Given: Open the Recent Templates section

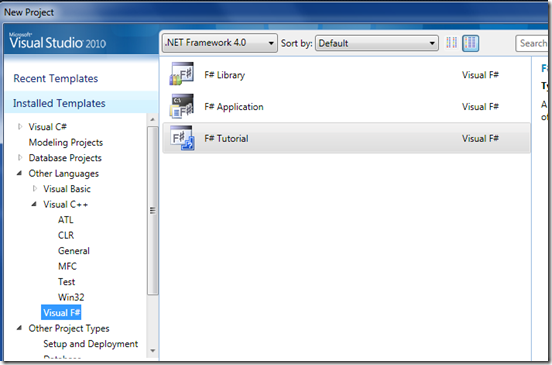Looking at the screenshot, I should tap(56, 78).
